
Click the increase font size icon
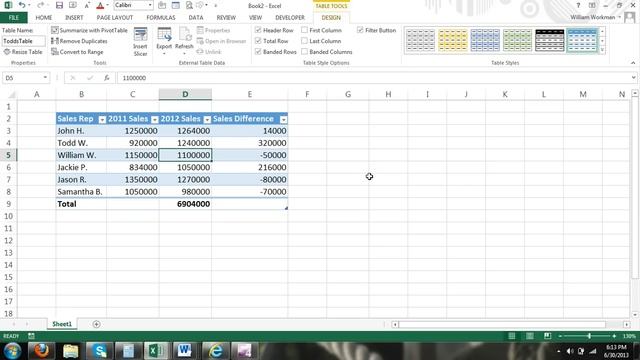[87, 5]
